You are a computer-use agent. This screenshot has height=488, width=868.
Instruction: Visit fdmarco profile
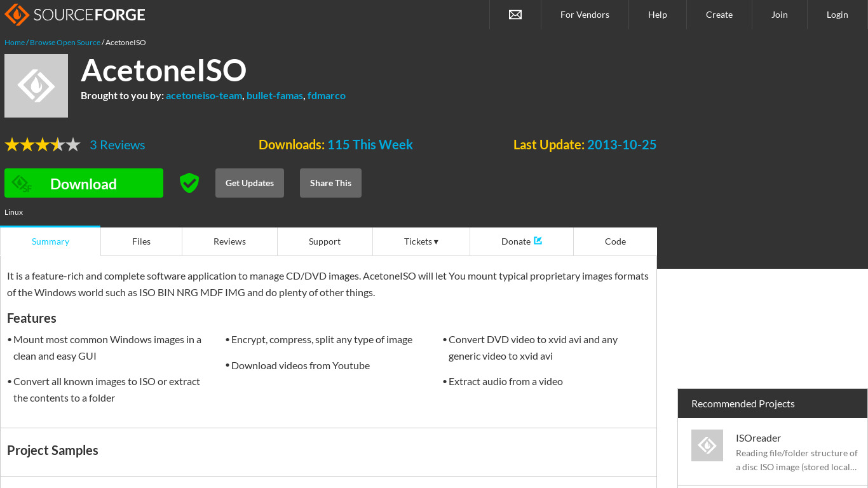tap(327, 95)
